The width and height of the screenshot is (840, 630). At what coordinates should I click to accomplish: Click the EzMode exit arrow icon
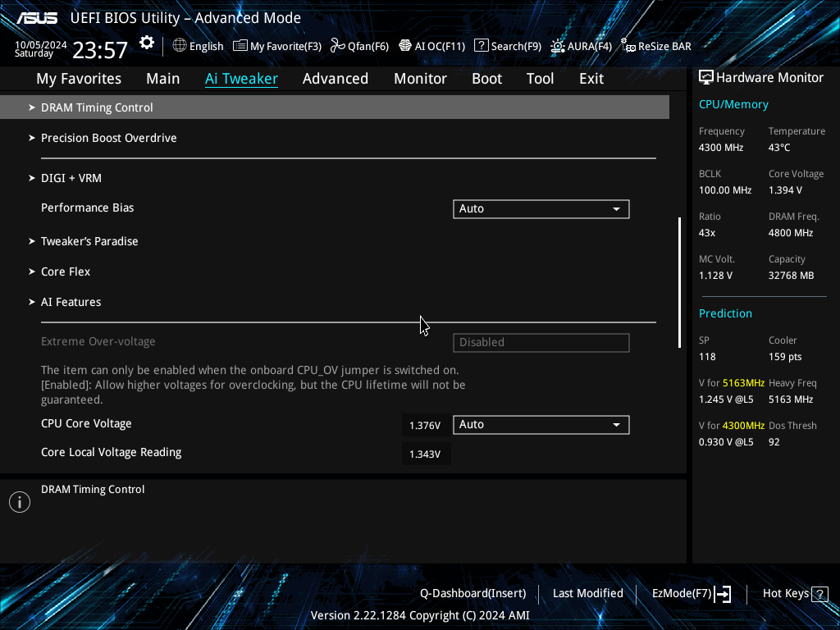point(723,594)
